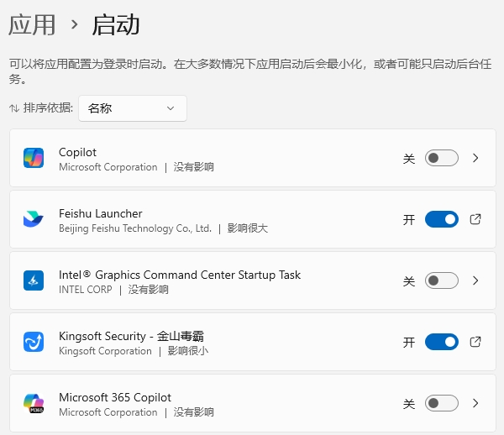Open Kingsoft Security external link icon

tap(475, 342)
